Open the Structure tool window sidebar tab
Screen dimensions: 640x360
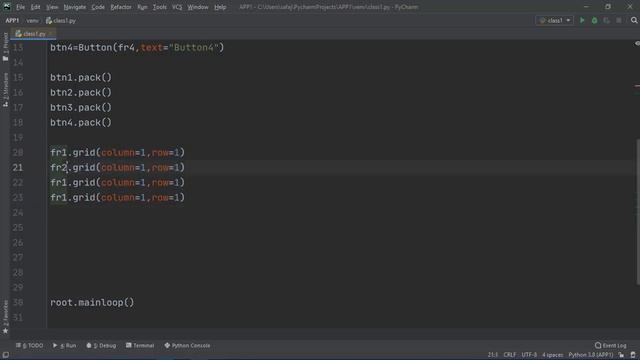(5, 90)
